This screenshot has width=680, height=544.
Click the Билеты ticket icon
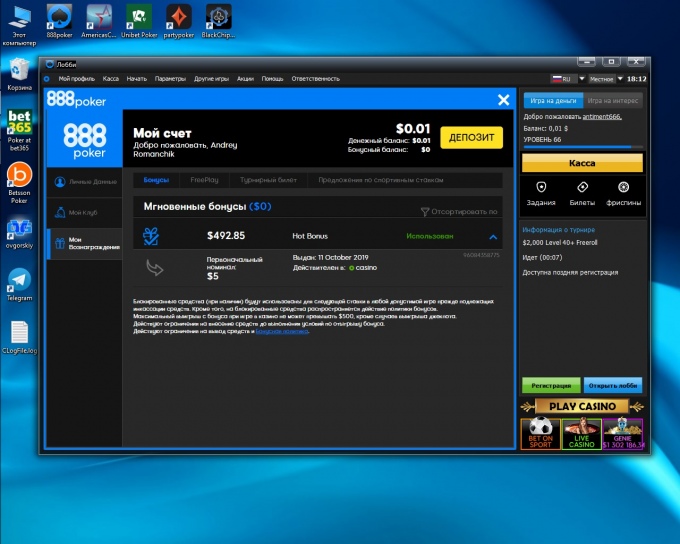(582, 187)
